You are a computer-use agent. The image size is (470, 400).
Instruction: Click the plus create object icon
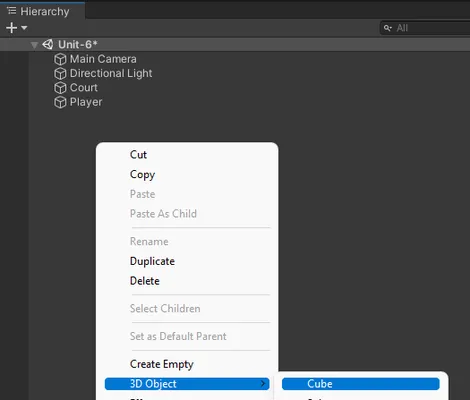pyautogui.click(x=12, y=28)
